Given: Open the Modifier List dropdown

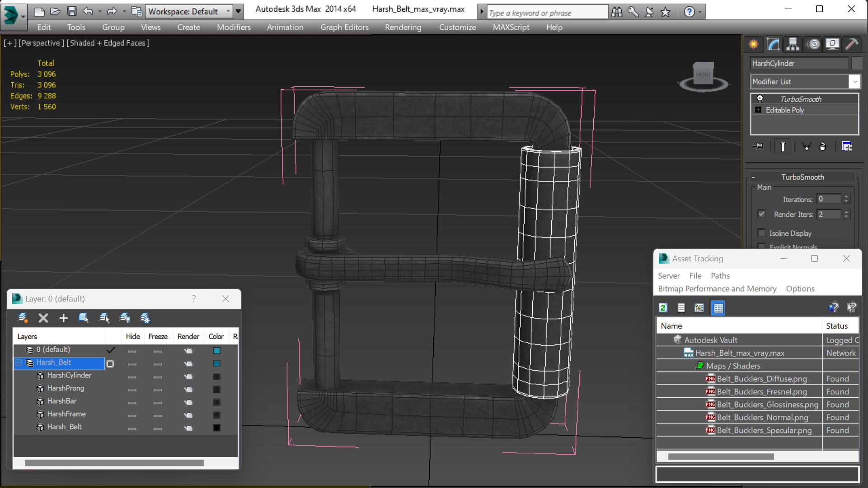Looking at the screenshot, I should pos(805,82).
